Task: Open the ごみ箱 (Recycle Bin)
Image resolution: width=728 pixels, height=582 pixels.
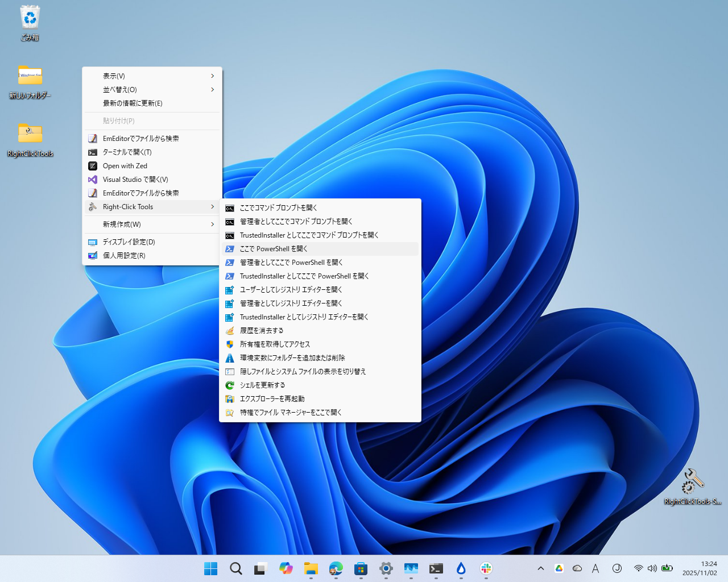Action: click(29, 23)
